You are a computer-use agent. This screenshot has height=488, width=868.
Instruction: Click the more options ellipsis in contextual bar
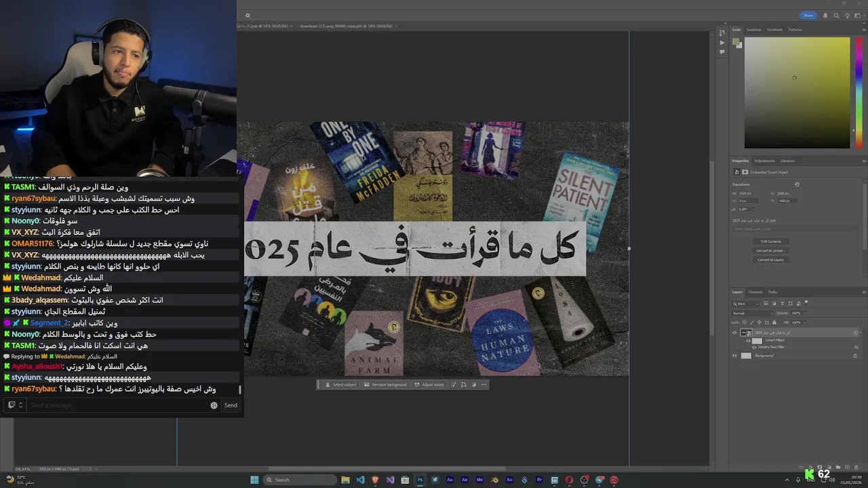click(x=484, y=384)
